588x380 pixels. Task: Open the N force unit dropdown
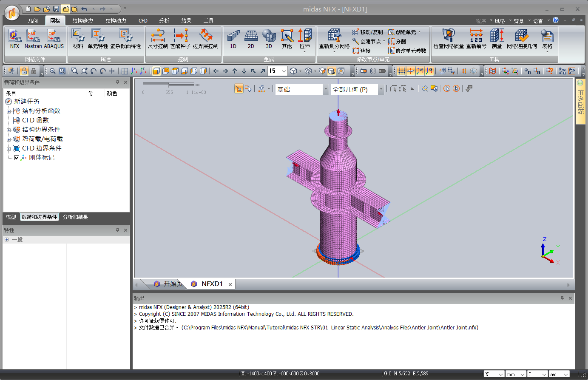tap(501, 374)
